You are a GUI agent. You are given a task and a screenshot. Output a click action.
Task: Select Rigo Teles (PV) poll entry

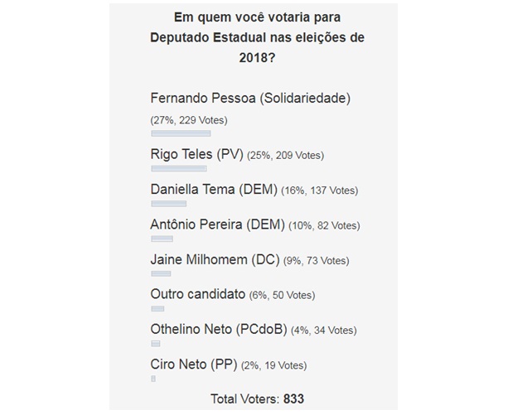pos(196,154)
